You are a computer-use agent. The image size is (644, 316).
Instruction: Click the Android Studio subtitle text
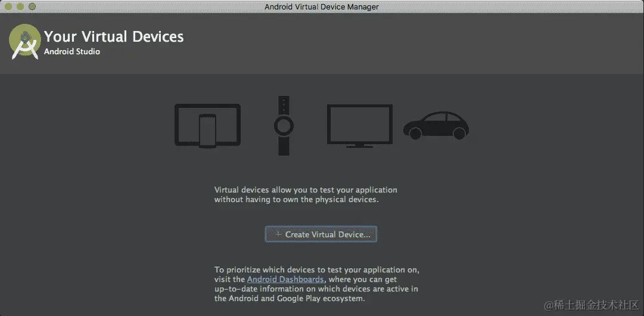coord(72,52)
